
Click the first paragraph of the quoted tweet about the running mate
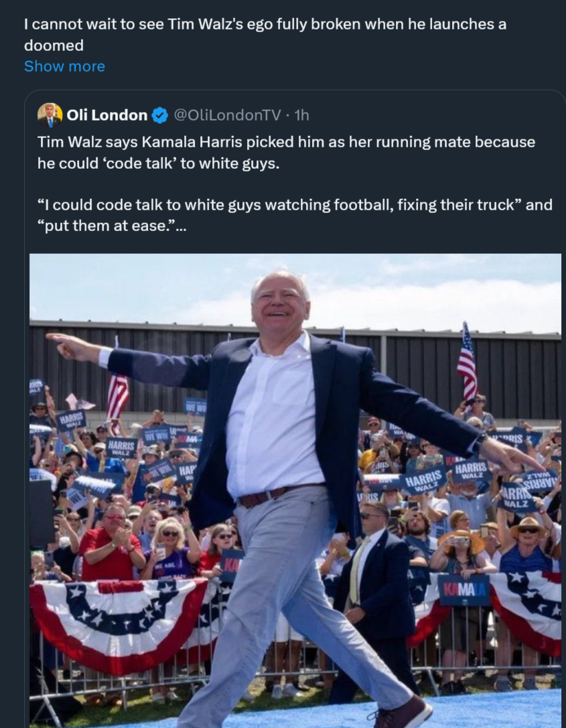click(x=286, y=152)
